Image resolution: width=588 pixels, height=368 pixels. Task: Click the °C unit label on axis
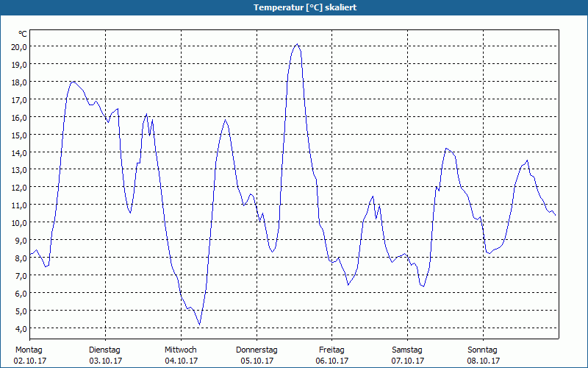point(23,34)
